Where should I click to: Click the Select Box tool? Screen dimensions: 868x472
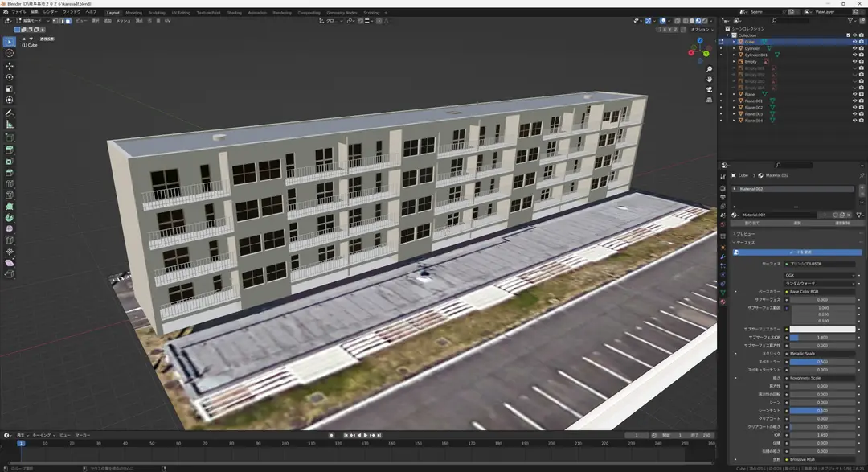10,42
